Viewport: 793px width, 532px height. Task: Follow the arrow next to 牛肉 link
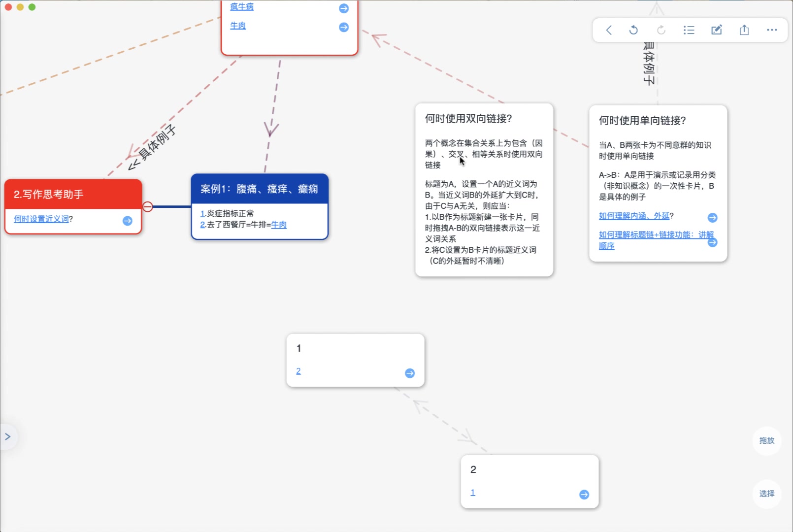coord(344,27)
